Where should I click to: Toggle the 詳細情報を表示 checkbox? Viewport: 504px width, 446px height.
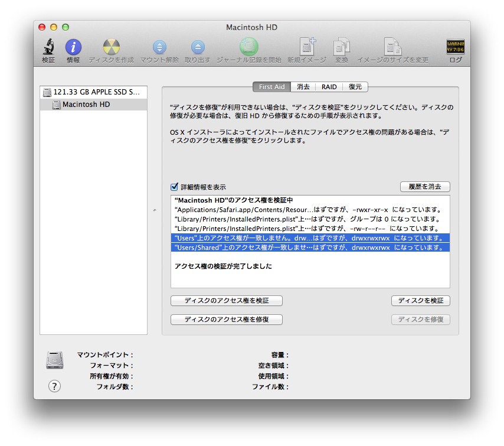174,187
